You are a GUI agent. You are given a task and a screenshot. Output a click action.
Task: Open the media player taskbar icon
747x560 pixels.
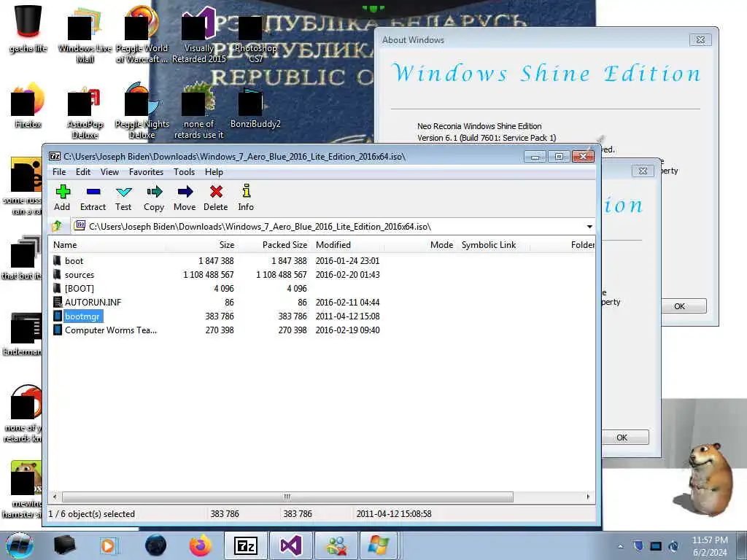[108, 545]
